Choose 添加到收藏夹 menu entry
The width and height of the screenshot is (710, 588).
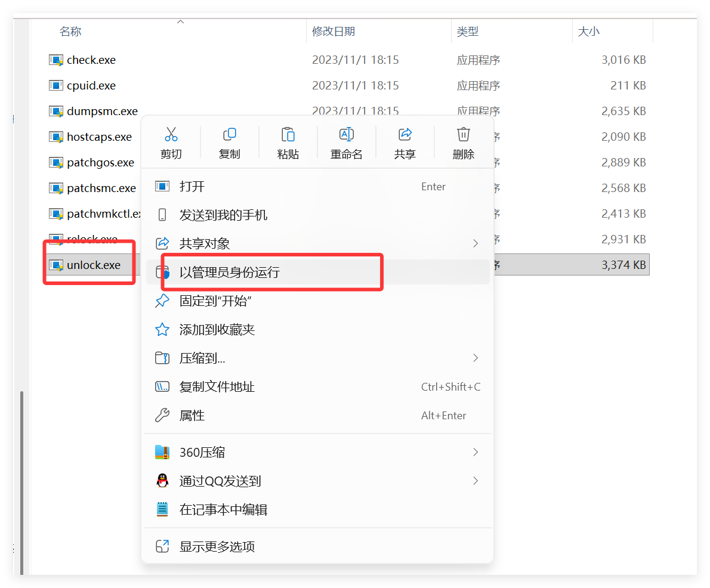[317, 330]
